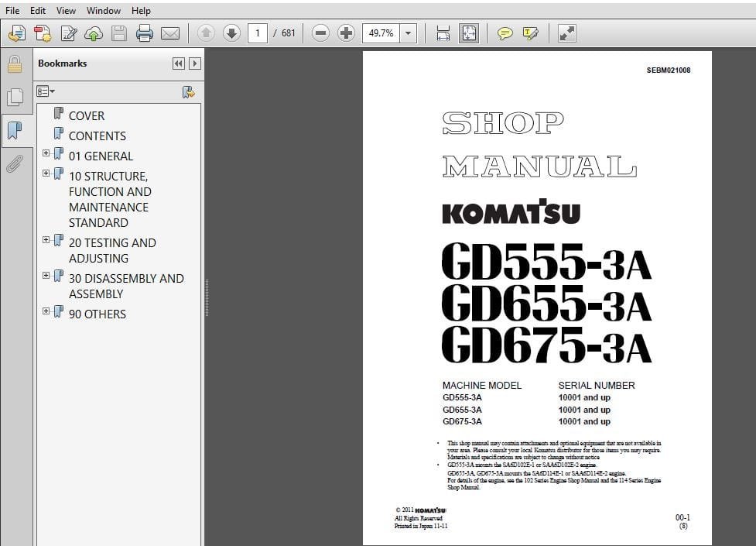Select the highlight text tool
Image resolution: width=756 pixels, height=546 pixels.
(530, 33)
